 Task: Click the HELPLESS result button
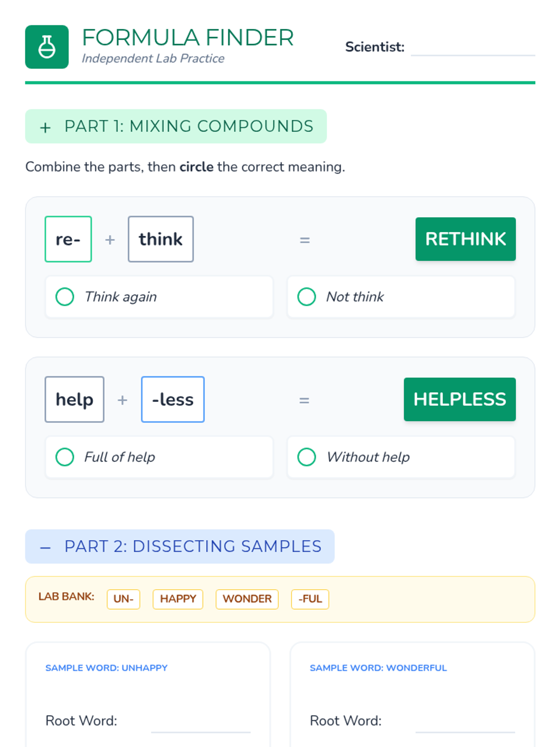[460, 399]
